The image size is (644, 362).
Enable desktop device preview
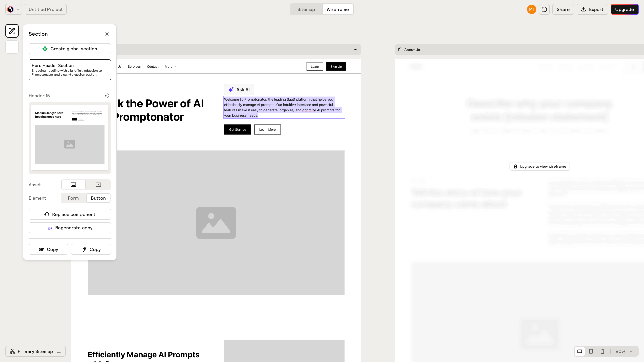click(x=580, y=351)
